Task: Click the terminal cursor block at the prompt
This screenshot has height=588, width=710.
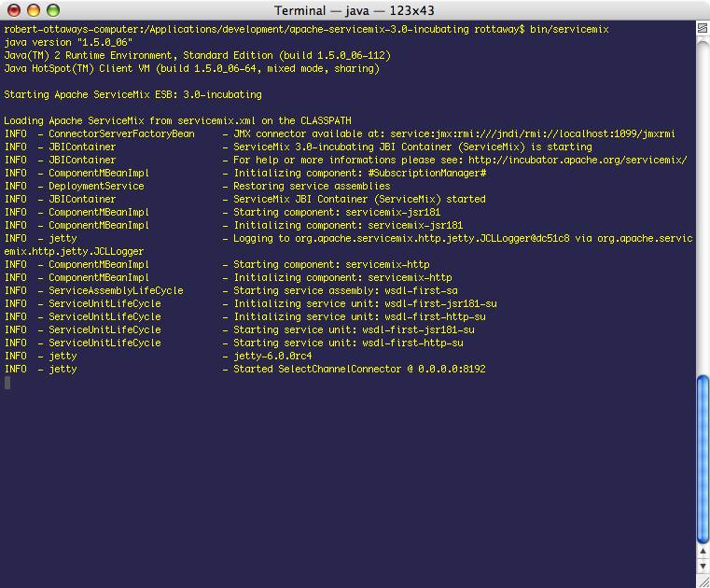Action: 7,383
